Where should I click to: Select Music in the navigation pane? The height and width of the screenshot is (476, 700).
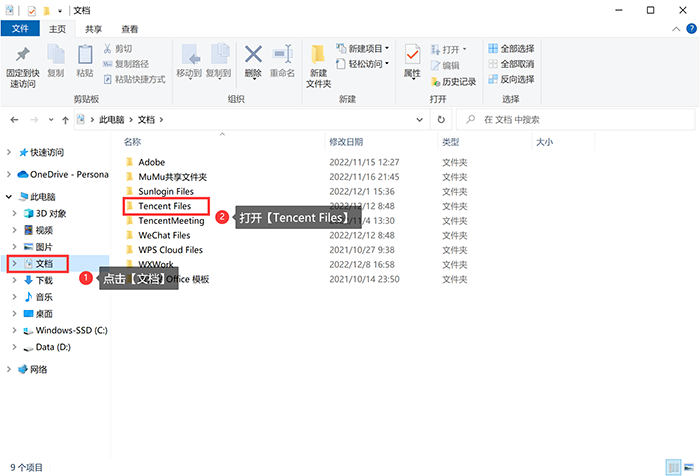[x=44, y=297]
